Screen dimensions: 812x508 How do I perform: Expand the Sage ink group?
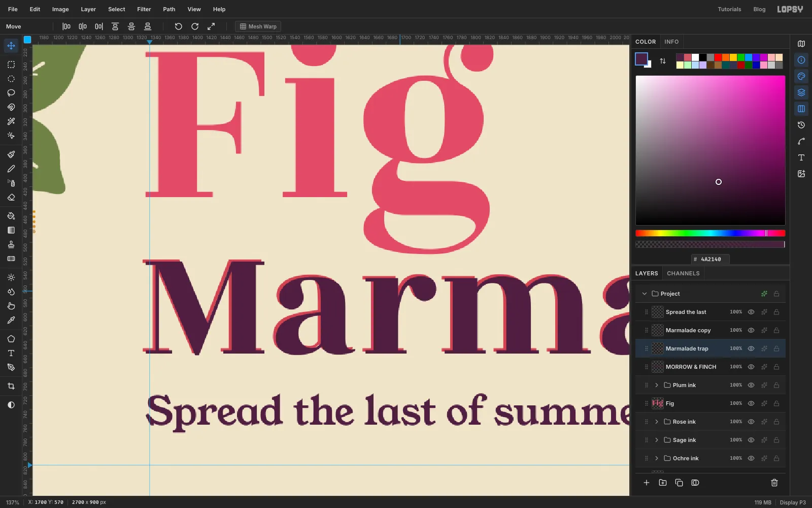pos(657,440)
